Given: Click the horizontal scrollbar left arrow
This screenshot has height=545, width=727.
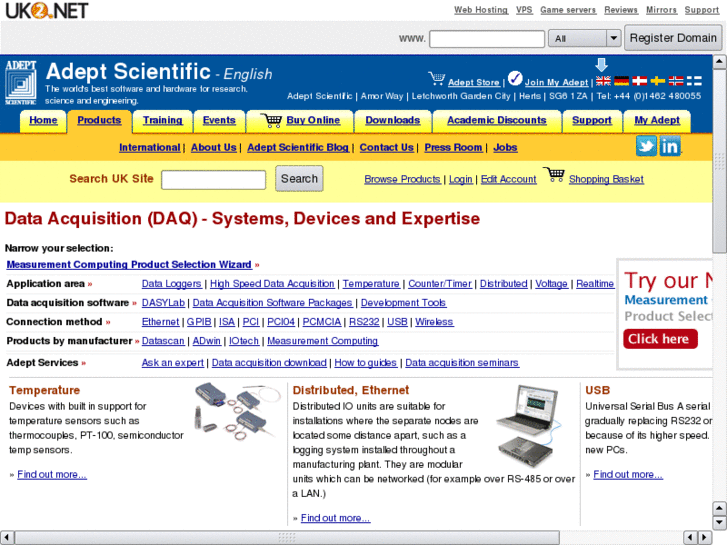Looking at the screenshot, I should pyautogui.click(x=7, y=537).
